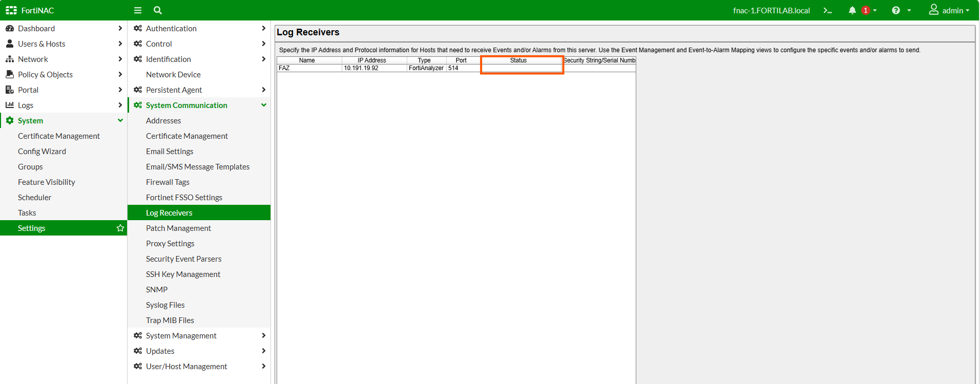980x384 pixels.
Task: Open the Scheduler menu item
Action: pos(35,198)
